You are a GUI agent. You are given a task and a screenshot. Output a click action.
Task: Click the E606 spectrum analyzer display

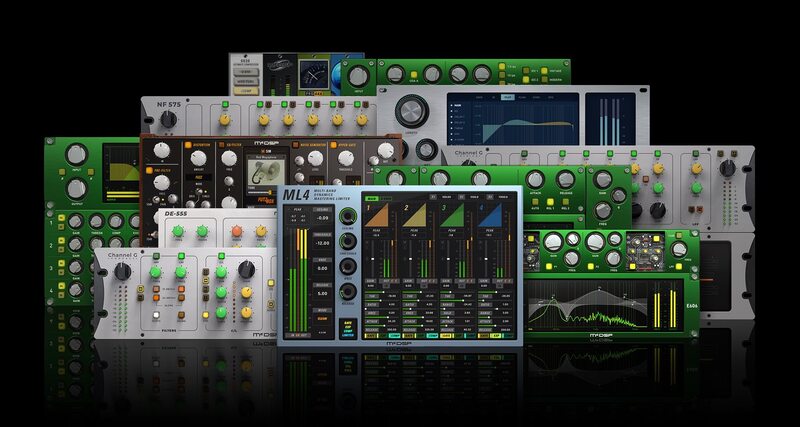pos(587,306)
